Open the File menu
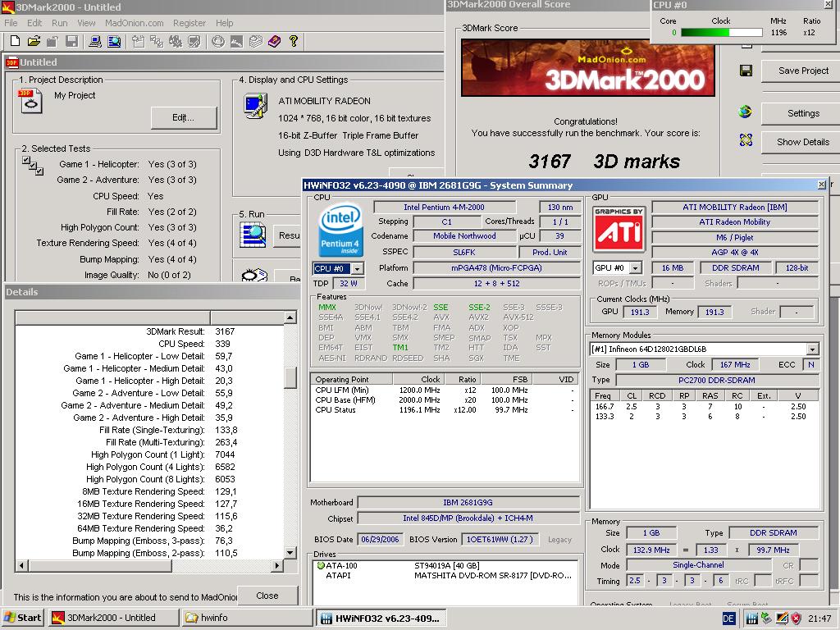Screen dimensions: 840x630 11,23
